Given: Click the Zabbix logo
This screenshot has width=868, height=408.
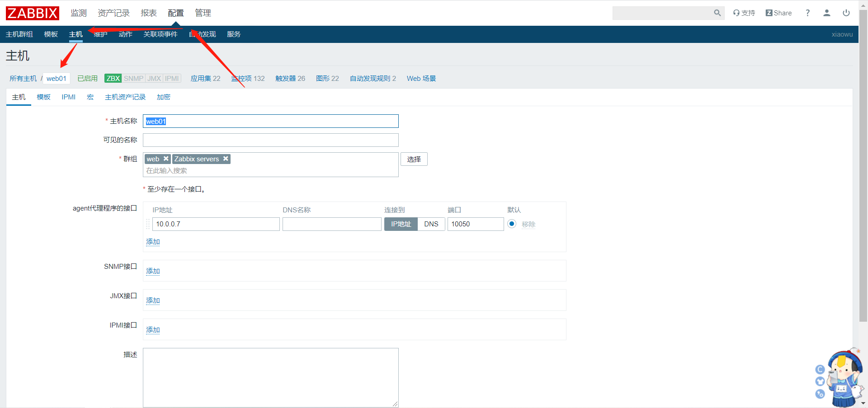Looking at the screenshot, I should (33, 13).
